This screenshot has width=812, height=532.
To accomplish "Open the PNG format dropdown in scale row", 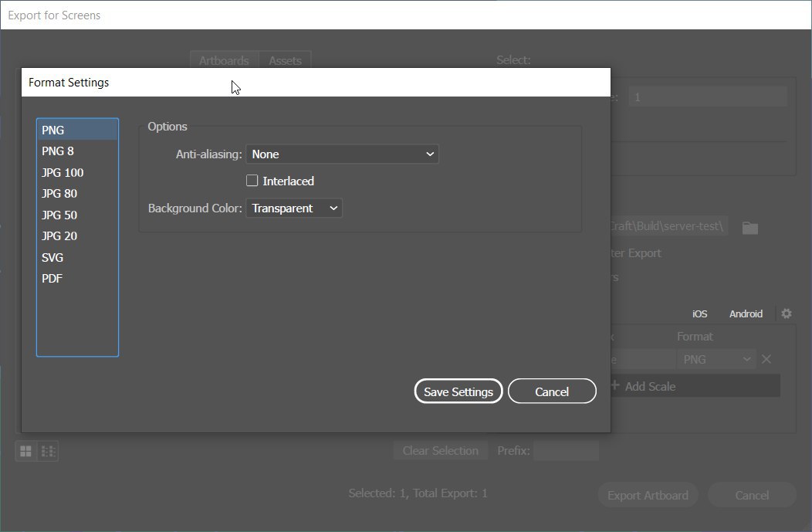I will point(717,360).
